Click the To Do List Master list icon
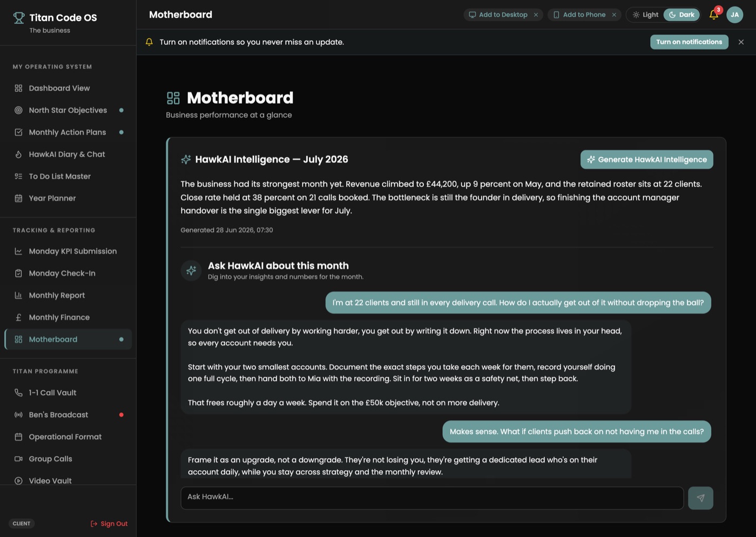 (18, 176)
